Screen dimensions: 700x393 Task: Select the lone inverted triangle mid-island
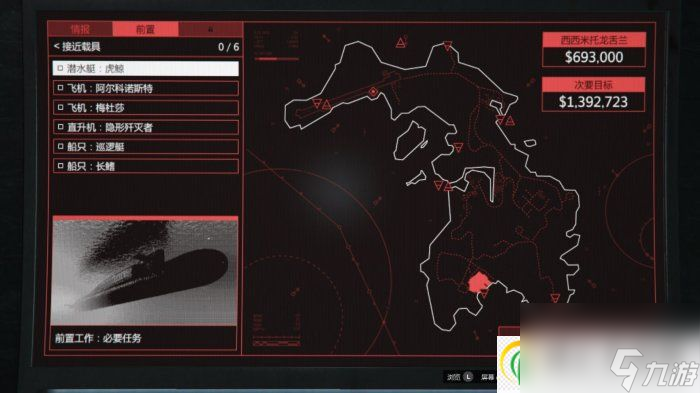[x=458, y=147]
